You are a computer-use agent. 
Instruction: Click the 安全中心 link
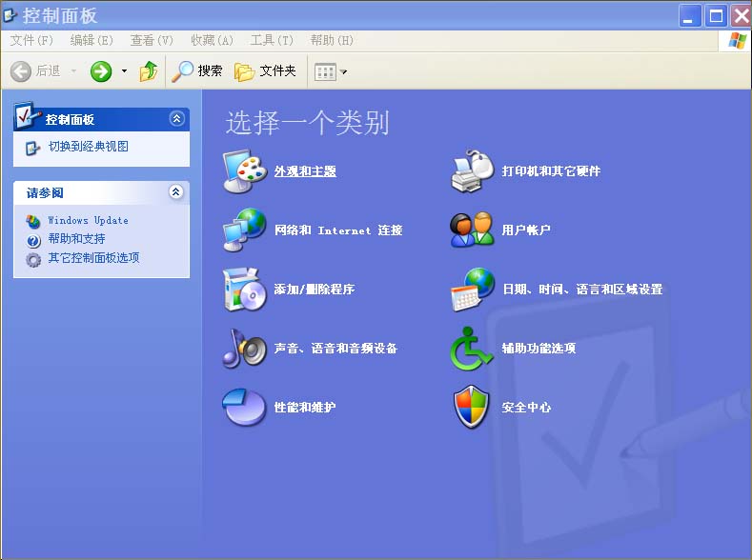526,408
